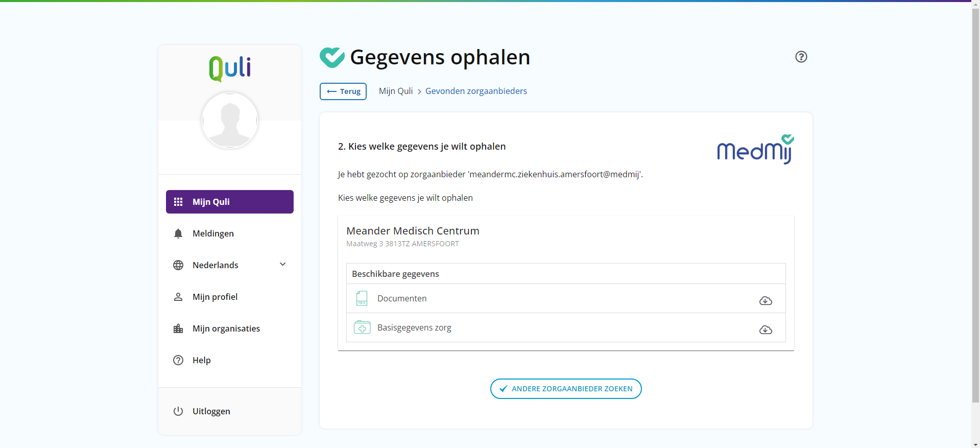Click the Meander Medisch Centrum heading
Screen dimensions: 980x448
coord(413,231)
